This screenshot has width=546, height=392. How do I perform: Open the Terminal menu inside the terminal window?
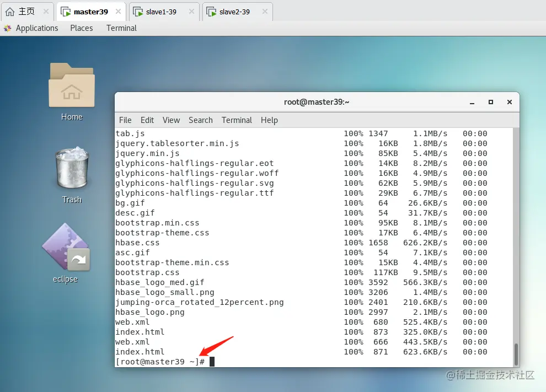coord(237,120)
